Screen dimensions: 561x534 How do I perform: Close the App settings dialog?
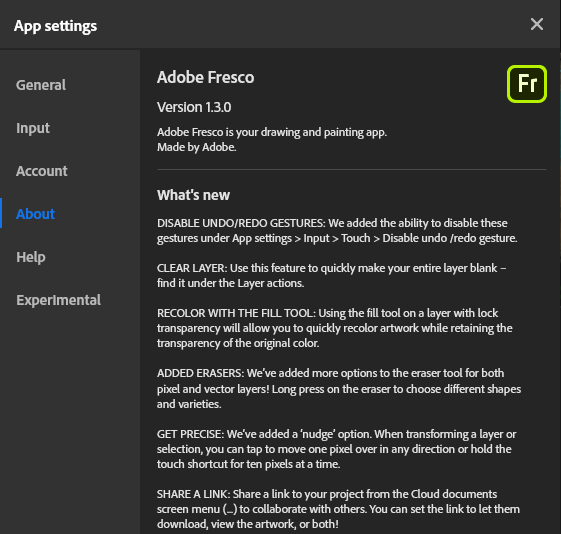[x=537, y=24]
